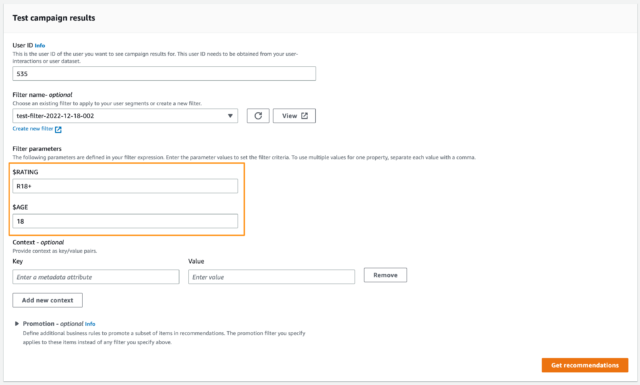Screen dimensions: 640x385
Task: Select the test-filter-2022-12-18-002 combo box
Action: coord(125,116)
